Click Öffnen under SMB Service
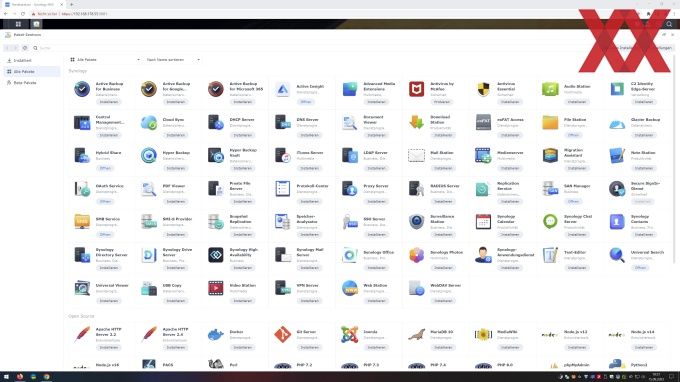The width and height of the screenshot is (680, 382). point(105,235)
